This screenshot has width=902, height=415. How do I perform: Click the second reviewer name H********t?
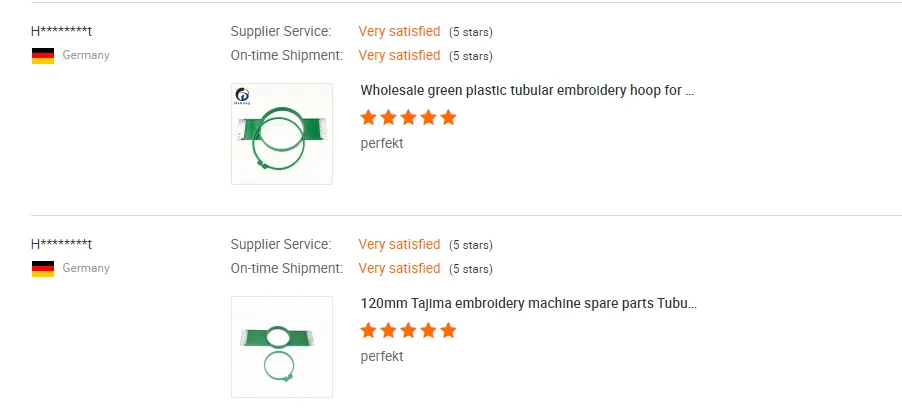[x=62, y=245]
